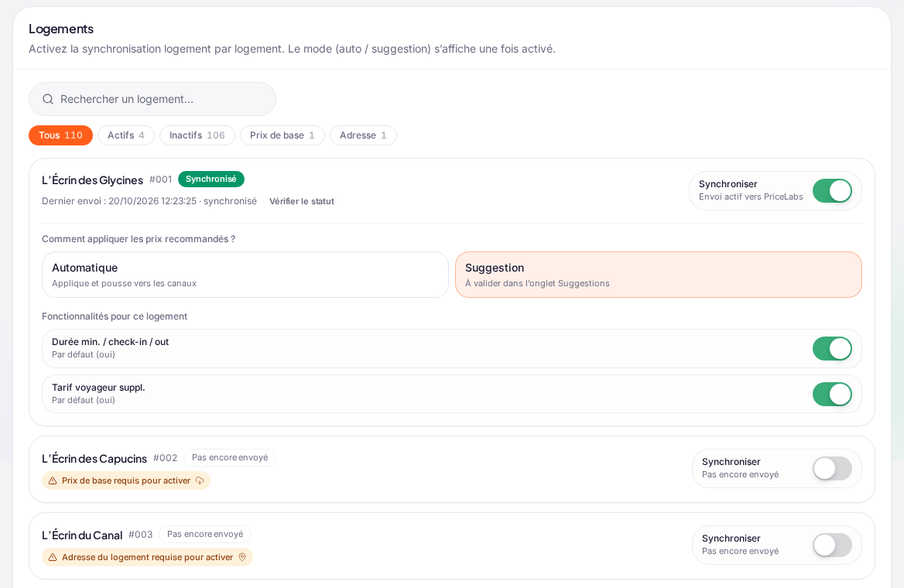Filter by Adresse issue
The height and width of the screenshot is (588, 904).
(363, 135)
